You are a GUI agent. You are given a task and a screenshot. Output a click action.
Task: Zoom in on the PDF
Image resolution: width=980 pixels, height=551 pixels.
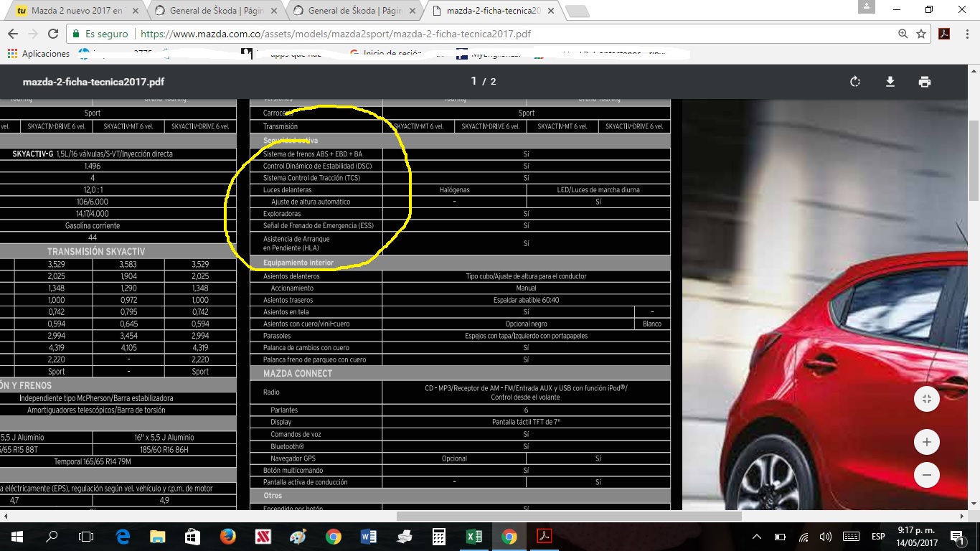tap(927, 442)
